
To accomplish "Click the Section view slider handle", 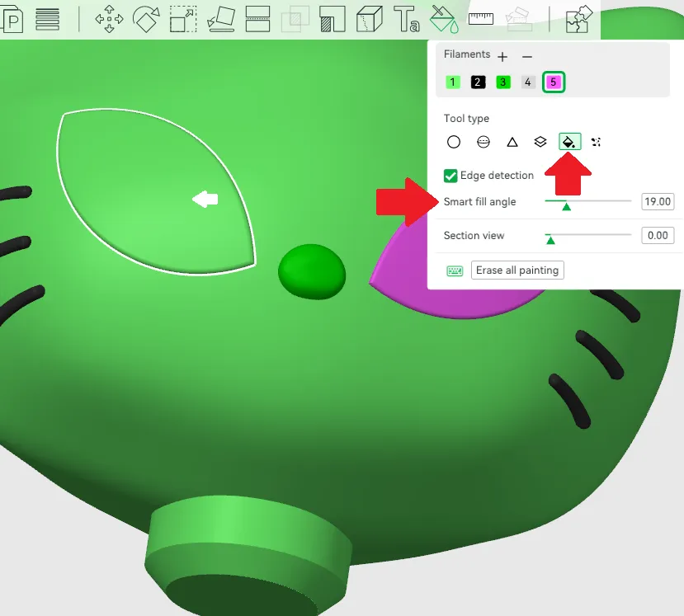I will pyautogui.click(x=550, y=240).
